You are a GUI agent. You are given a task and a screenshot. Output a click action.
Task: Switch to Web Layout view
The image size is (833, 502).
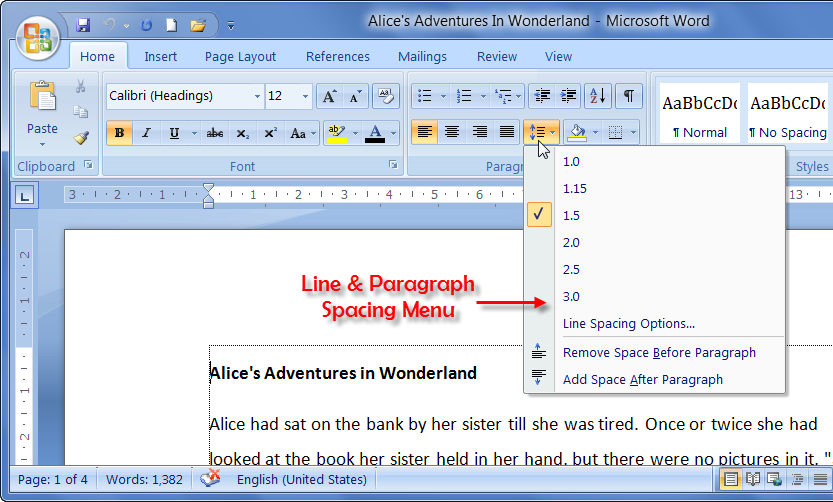[x=775, y=480]
